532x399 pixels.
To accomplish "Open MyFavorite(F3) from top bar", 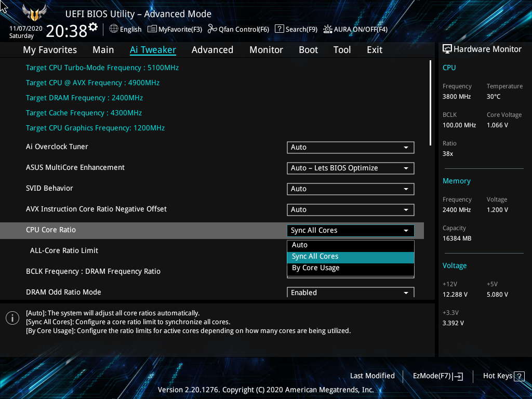I will [175, 29].
